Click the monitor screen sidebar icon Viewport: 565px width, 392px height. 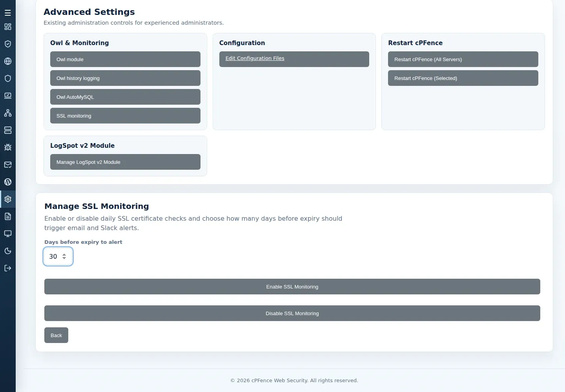click(x=8, y=234)
